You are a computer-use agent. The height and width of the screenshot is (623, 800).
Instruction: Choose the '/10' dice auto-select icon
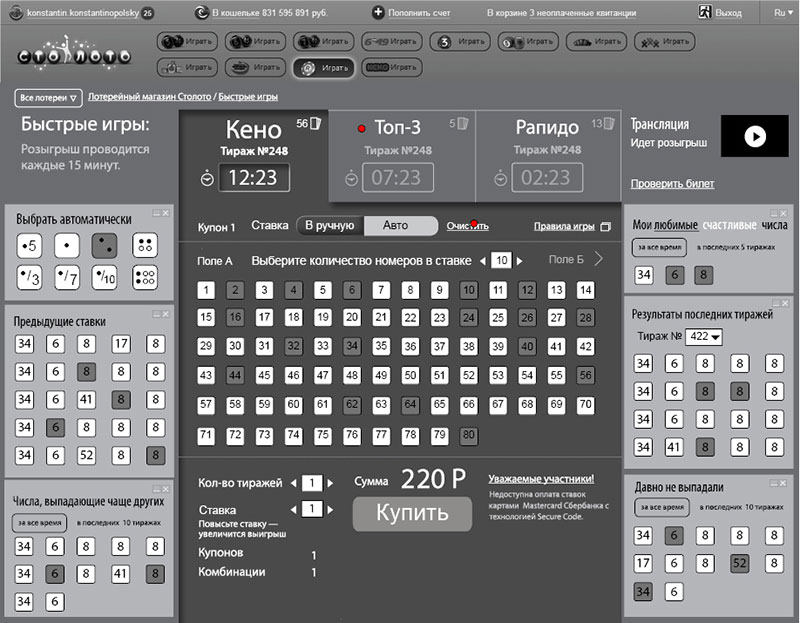coord(105,277)
